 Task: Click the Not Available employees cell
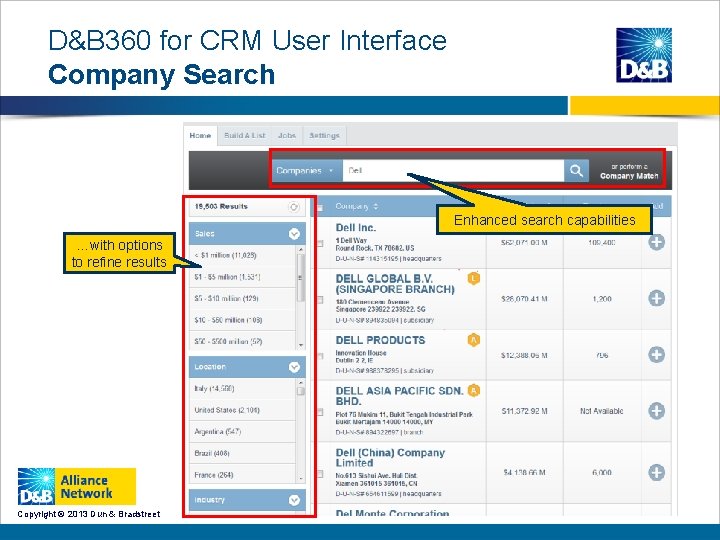pos(602,411)
